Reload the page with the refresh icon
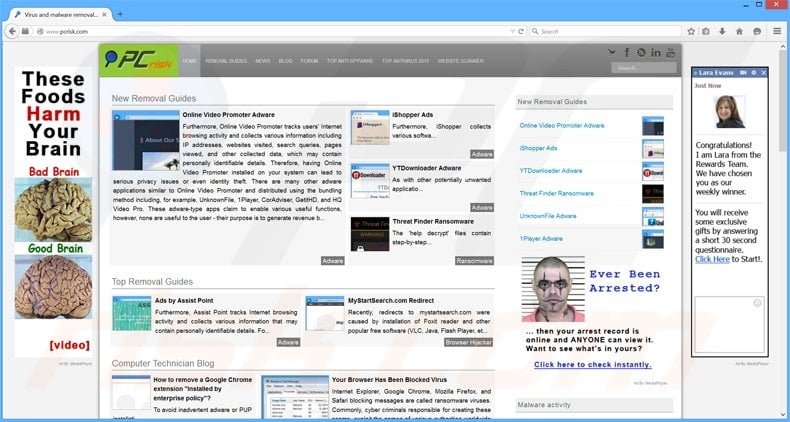The width and height of the screenshot is (790, 422). (x=521, y=31)
